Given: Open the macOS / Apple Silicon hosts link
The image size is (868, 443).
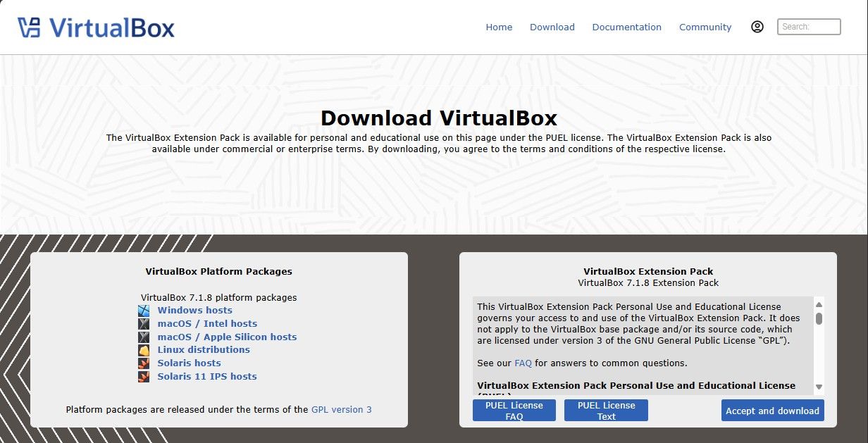Looking at the screenshot, I should (227, 337).
